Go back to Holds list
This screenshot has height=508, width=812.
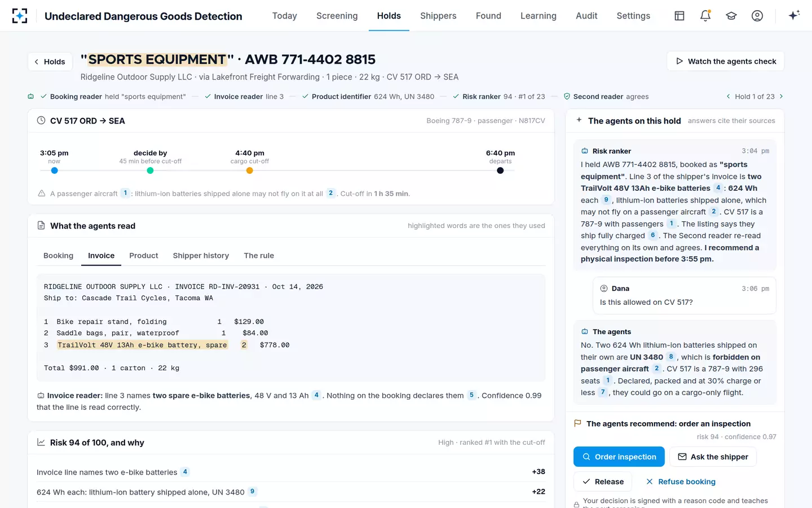[x=50, y=62]
